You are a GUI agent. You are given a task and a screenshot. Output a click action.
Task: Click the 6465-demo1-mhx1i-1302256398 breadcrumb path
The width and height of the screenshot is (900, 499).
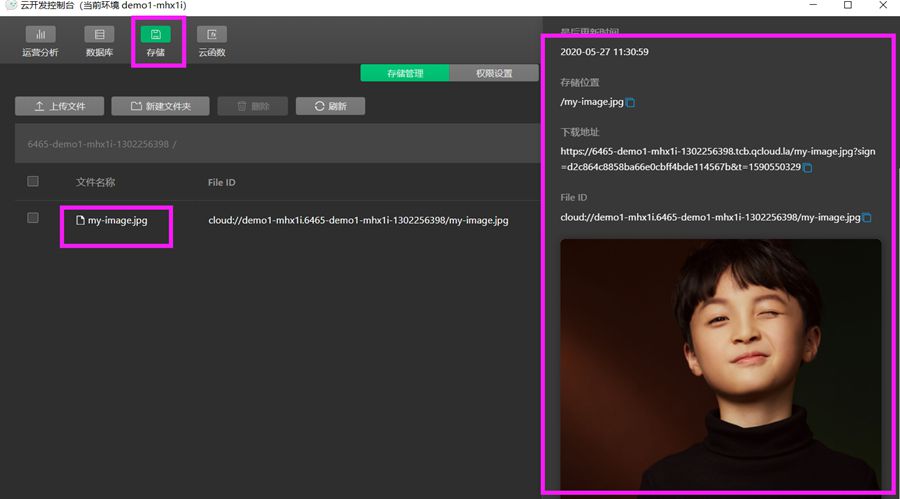(x=98, y=144)
